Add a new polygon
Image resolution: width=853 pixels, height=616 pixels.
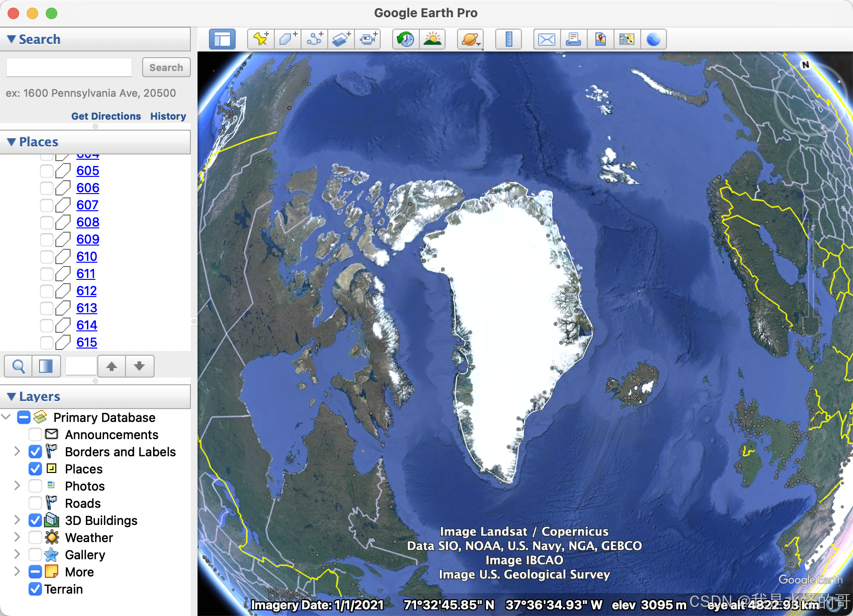(288, 39)
